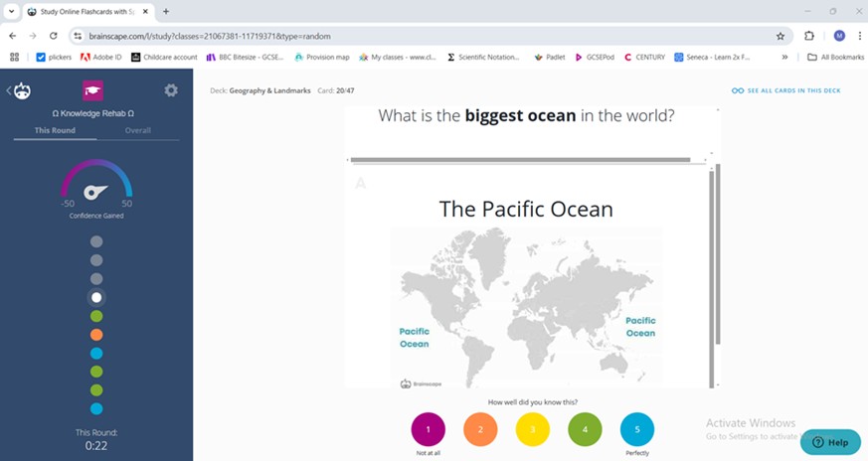
Task: Open study settings gear icon
Action: [x=171, y=90]
